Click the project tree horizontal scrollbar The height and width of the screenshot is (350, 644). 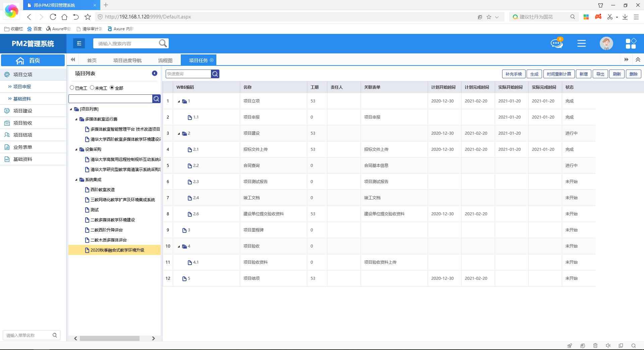(x=109, y=338)
